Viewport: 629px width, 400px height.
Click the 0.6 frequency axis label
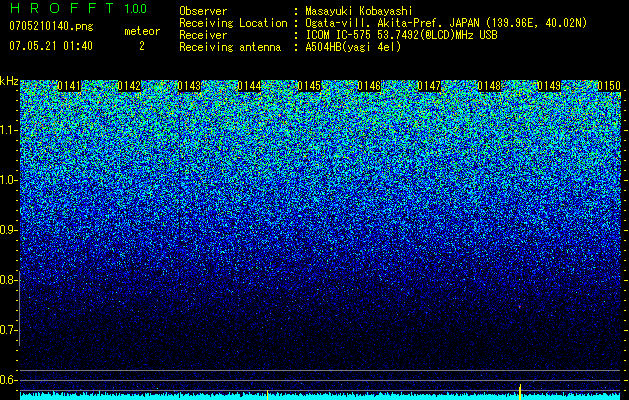click(7, 380)
